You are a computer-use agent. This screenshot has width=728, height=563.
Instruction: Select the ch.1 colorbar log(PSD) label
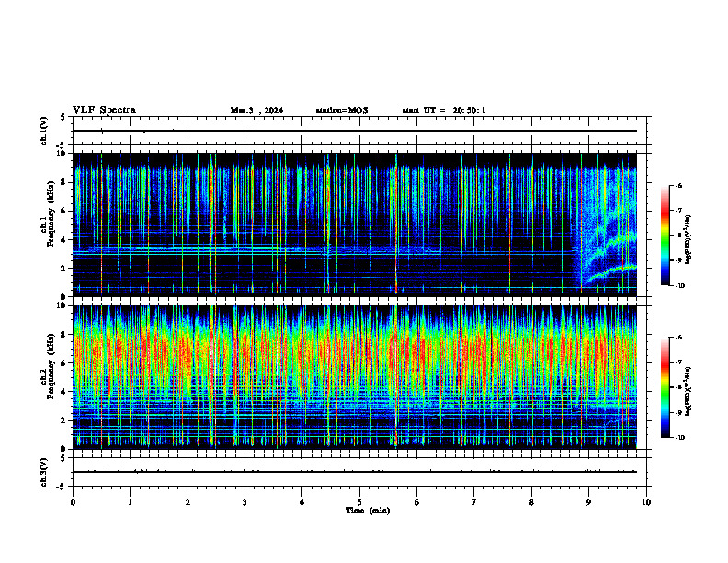[x=688, y=240]
